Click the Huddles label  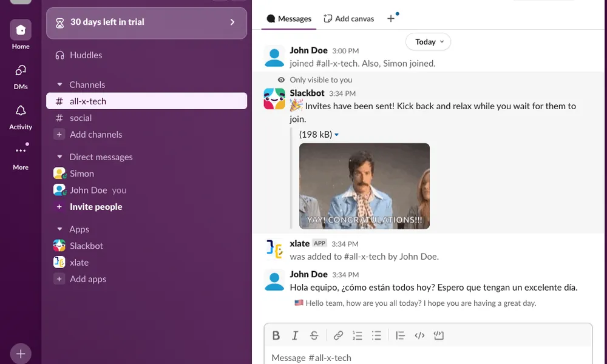click(86, 55)
